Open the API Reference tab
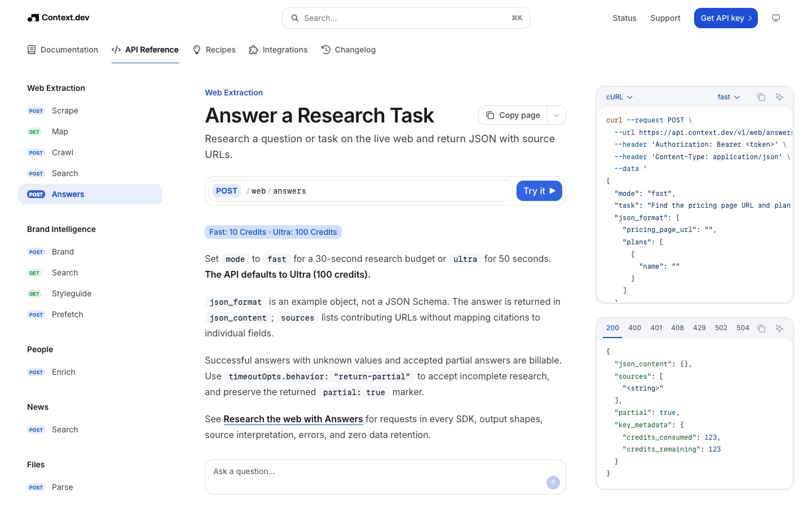The image size is (812, 508). [x=145, y=50]
